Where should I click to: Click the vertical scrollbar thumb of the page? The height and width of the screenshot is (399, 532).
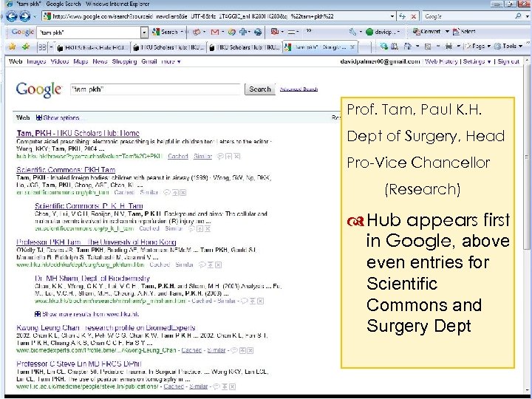(527, 157)
